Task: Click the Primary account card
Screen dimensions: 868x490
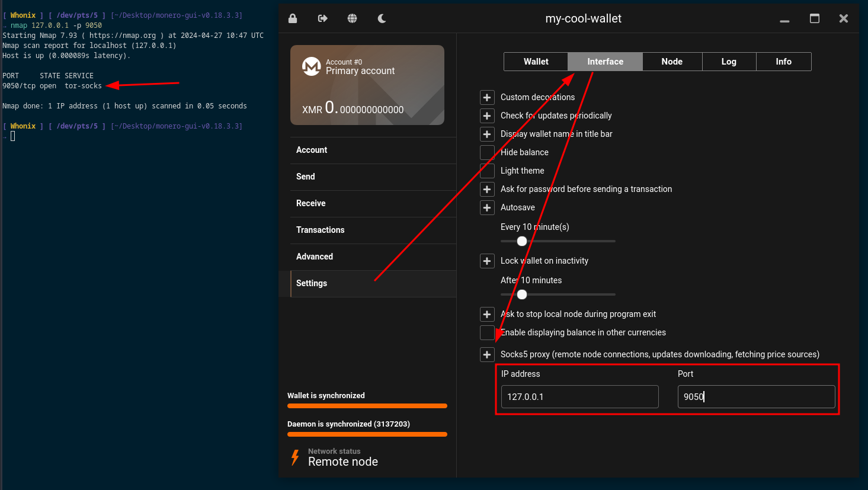Action: [367, 85]
